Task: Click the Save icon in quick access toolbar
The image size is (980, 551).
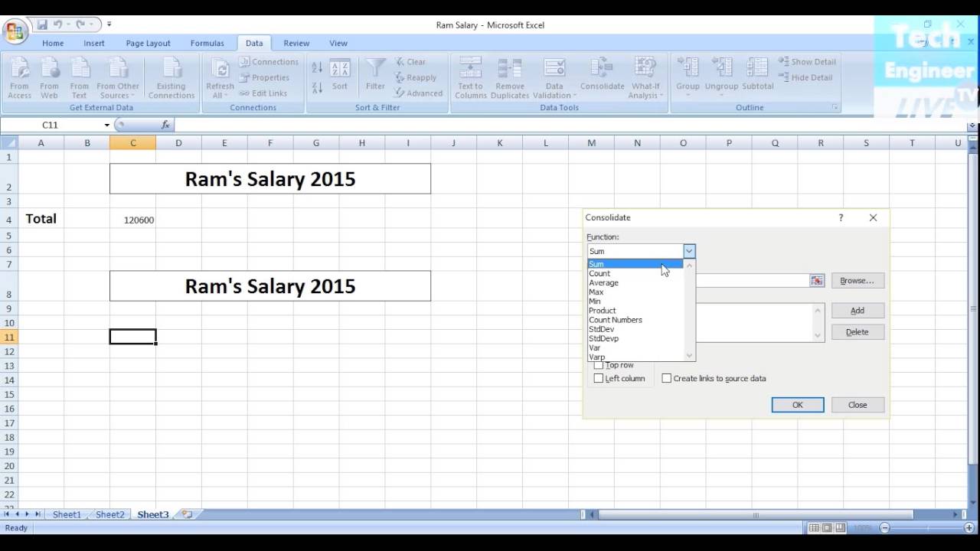Action: (x=42, y=24)
